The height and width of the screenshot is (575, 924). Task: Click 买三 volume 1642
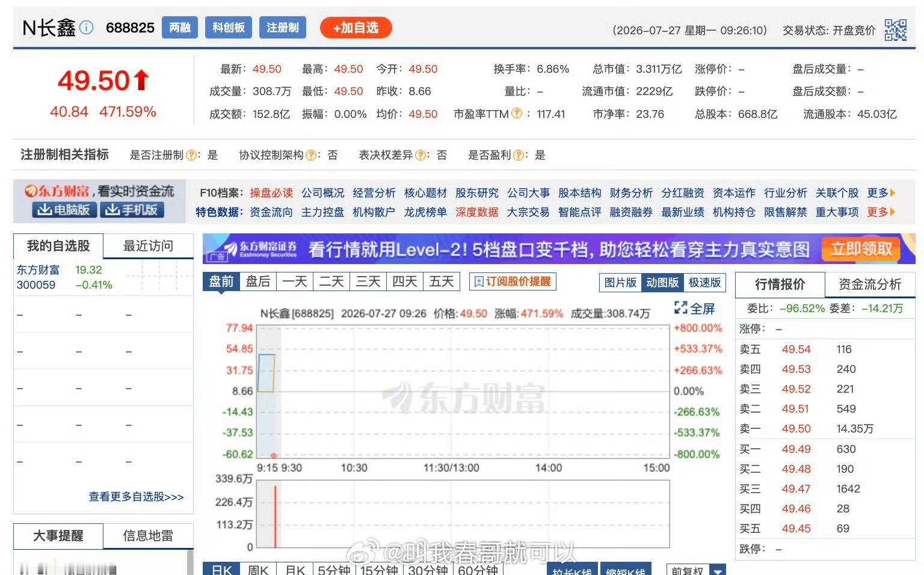848,489
